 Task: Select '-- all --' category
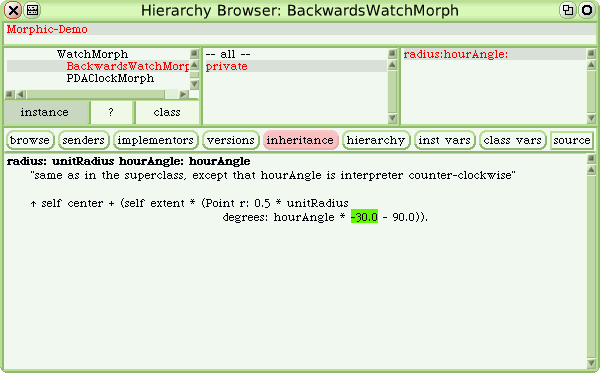(x=228, y=54)
